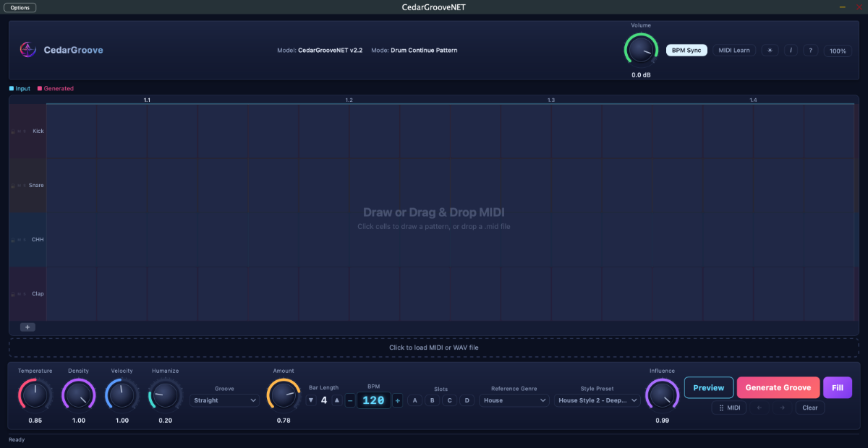Image resolution: width=868 pixels, height=448 pixels.
Task: Open the Reference Genre dropdown
Action: coord(514,400)
